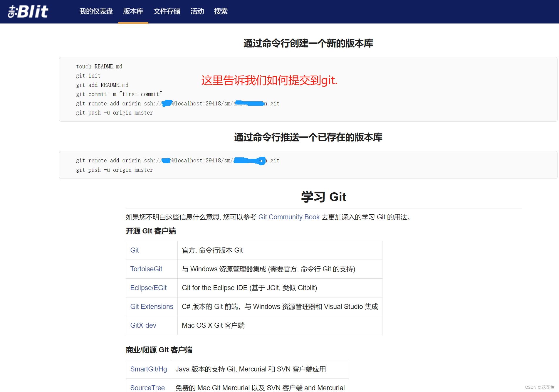Click heading 通过命令行推送一个已存在的版本库
Screen dimensions: 559x392
(308, 137)
